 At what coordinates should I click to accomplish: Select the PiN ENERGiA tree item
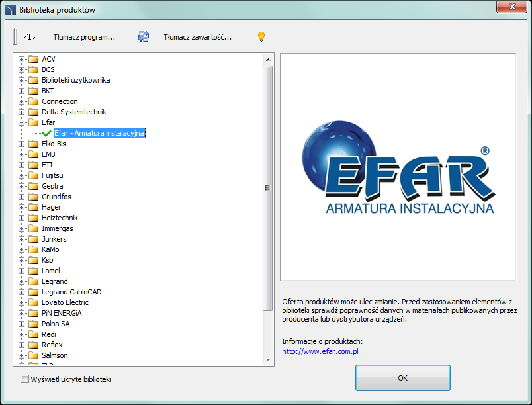tap(62, 313)
